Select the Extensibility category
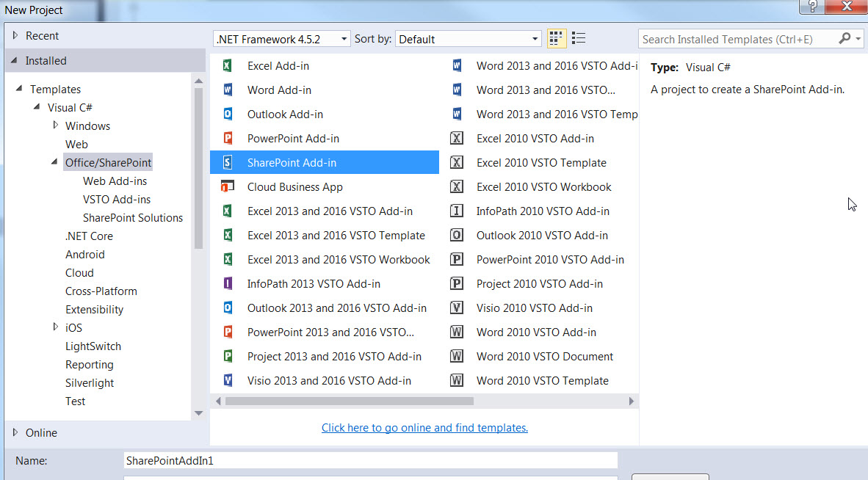The height and width of the screenshot is (480, 868). pyautogui.click(x=94, y=309)
